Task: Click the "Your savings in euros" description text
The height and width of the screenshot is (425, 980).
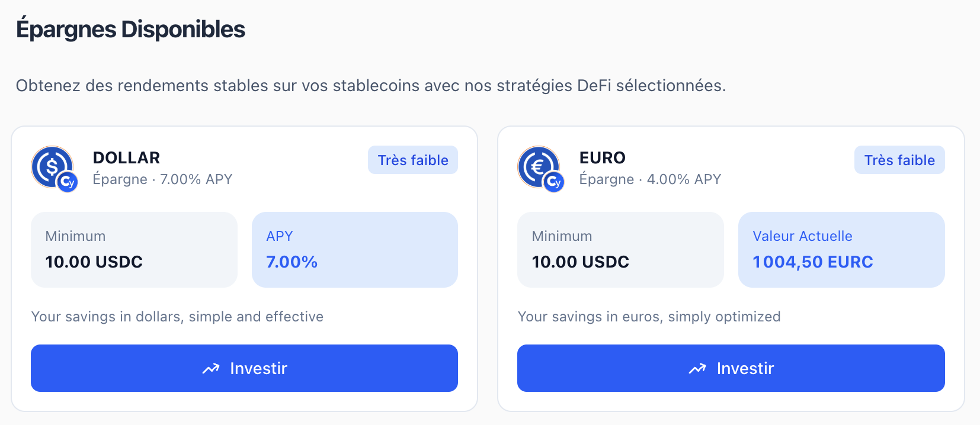Action: click(649, 317)
